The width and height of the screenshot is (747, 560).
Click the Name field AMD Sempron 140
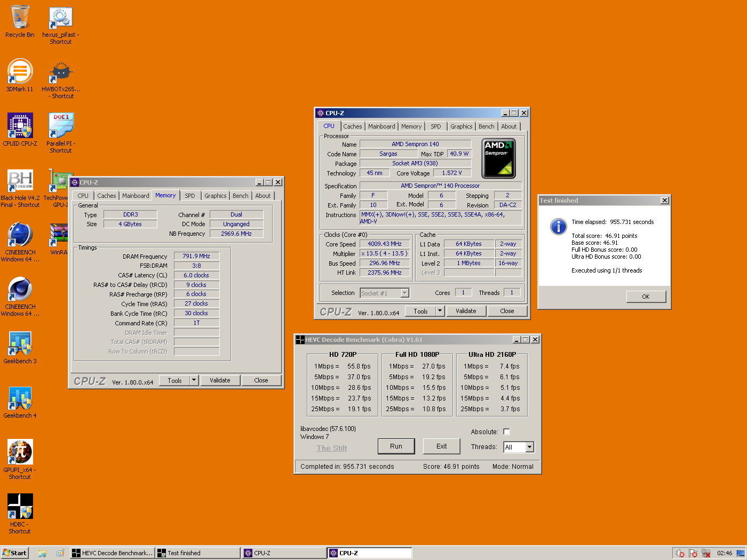pos(415,144)
